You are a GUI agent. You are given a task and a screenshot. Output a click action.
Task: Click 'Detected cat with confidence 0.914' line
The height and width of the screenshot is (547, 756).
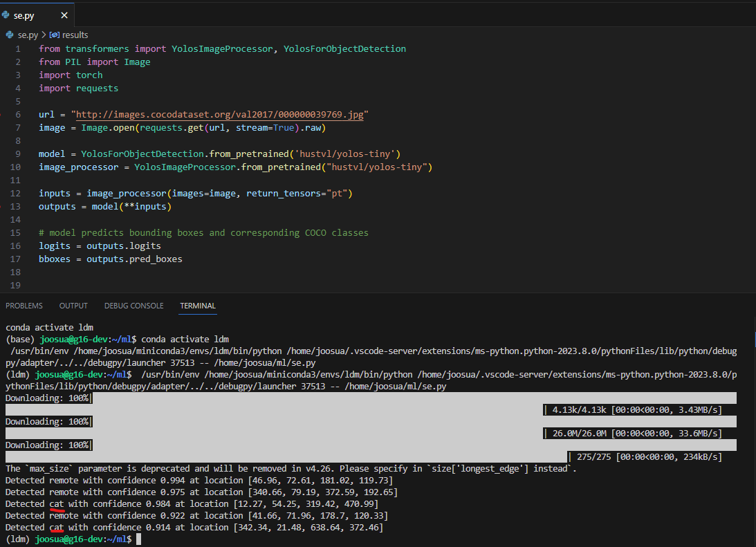pyautogui.click(x=194, y=528)
